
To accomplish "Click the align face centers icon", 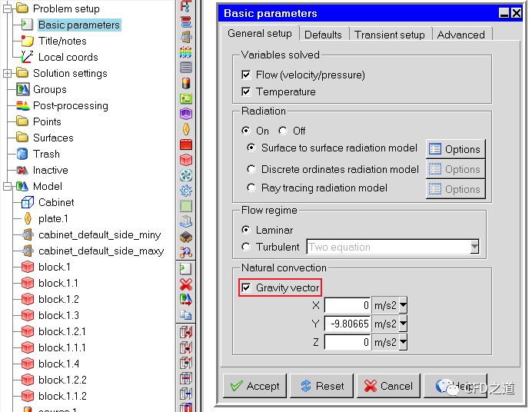I will tap(186, 394).
